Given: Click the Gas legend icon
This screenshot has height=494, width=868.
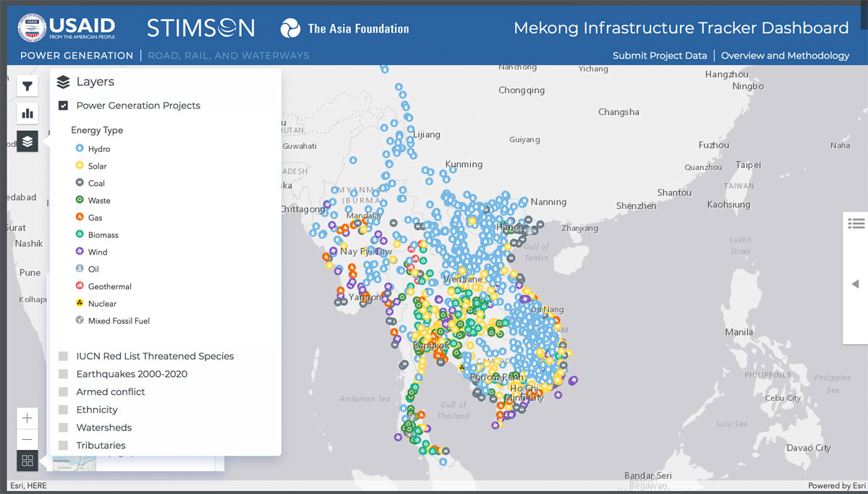Looking at the screenshot, I should pyautogui.click(x=80, y=217).
